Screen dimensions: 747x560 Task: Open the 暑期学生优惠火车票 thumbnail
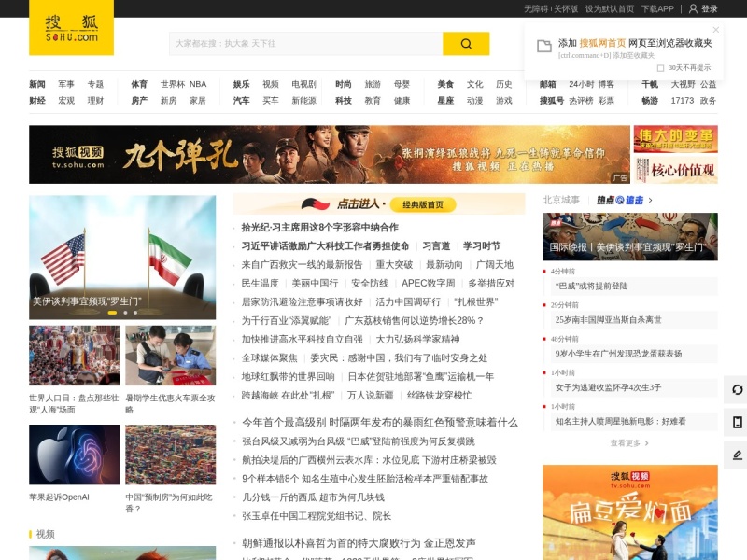171,356
